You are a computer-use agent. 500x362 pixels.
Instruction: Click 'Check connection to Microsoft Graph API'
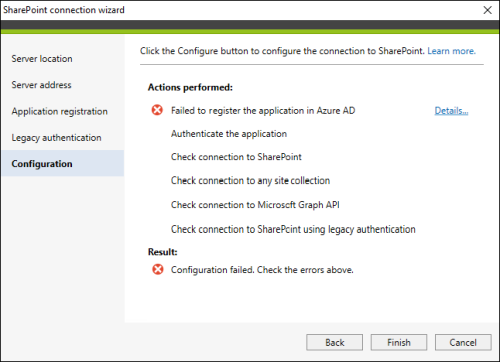pyautogui.click(x=255, y=205)
